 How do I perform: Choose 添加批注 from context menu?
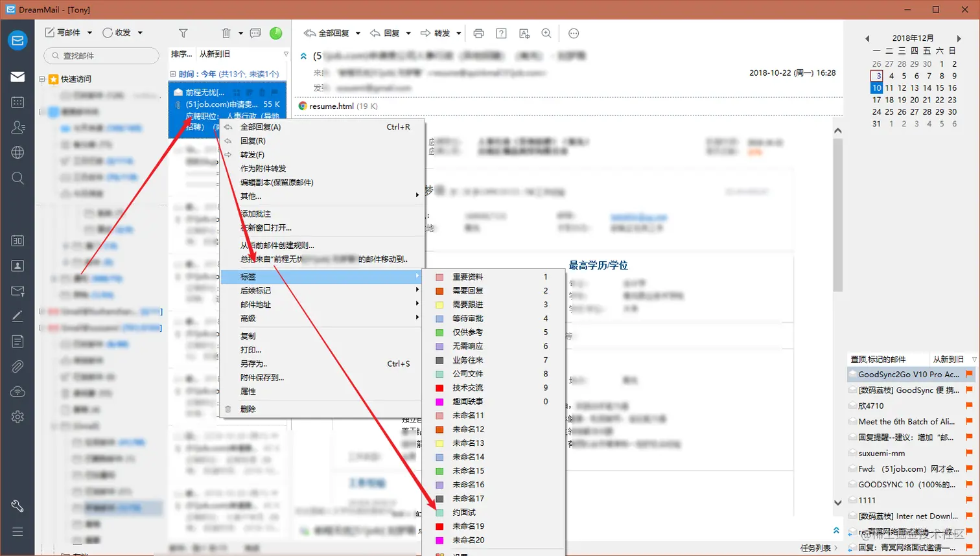(323, 214)
